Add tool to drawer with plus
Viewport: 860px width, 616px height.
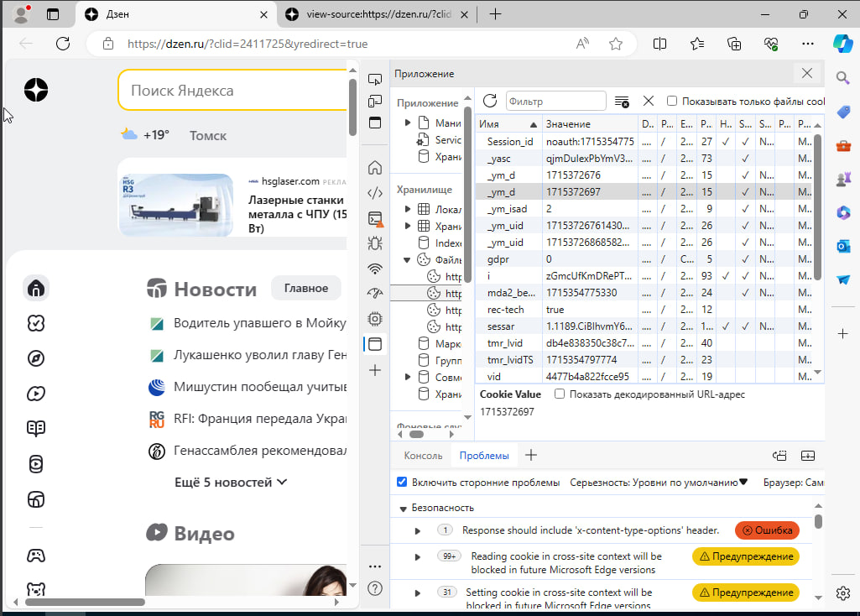pos(531,455)
